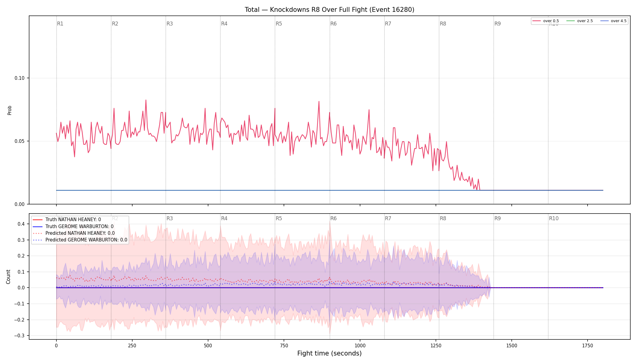Image resolution: width=637 pixels, height=364 pixels.
Task: Click the 500 tick on the time axis
Action: pyautogui.click(x=208, y=345)
